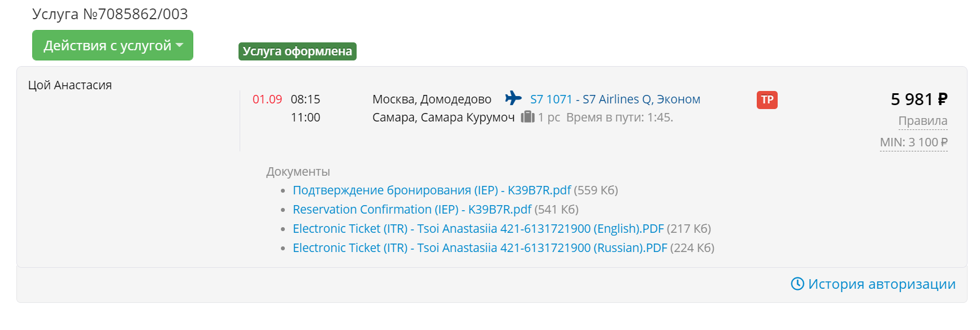Screen dimensions: 980x330
Task: Open the Electronic Ticket (English) PDF
Action: point(478,229)
